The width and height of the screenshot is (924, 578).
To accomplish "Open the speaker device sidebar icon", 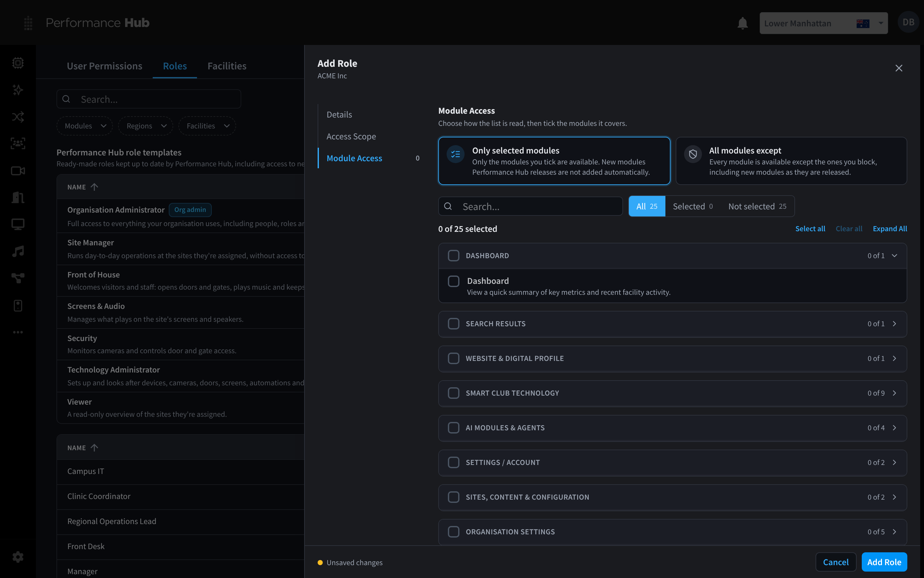I will pos(18,305).
